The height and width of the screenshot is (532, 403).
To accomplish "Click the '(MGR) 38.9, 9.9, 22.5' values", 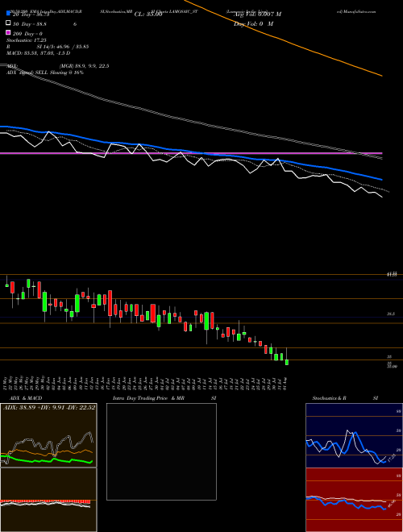I will point(84,66).
